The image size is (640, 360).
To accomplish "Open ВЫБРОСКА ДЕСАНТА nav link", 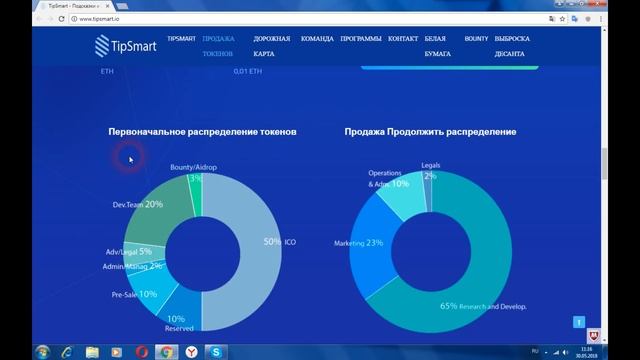I will (x=512, y=46).
